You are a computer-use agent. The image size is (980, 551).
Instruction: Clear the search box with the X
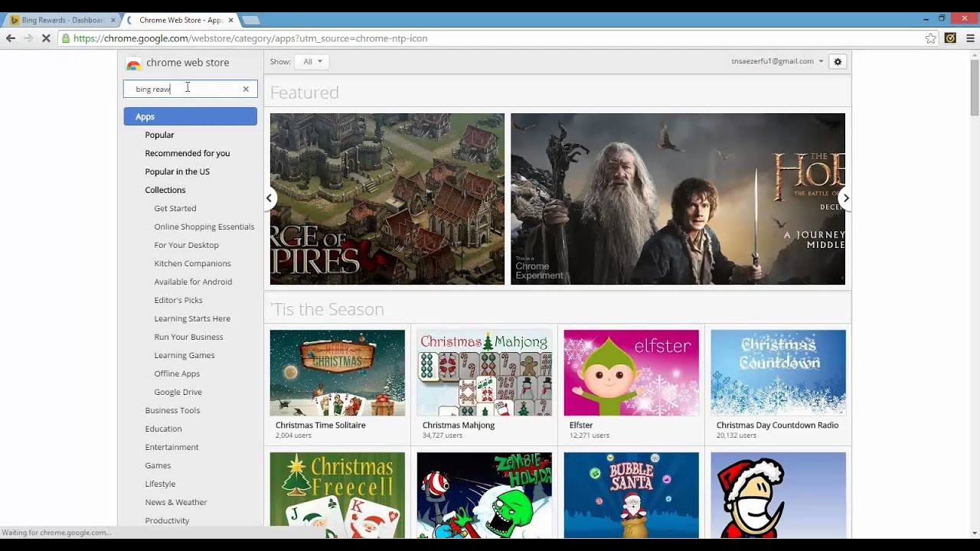pyautogui.click(x=246, y=89)
